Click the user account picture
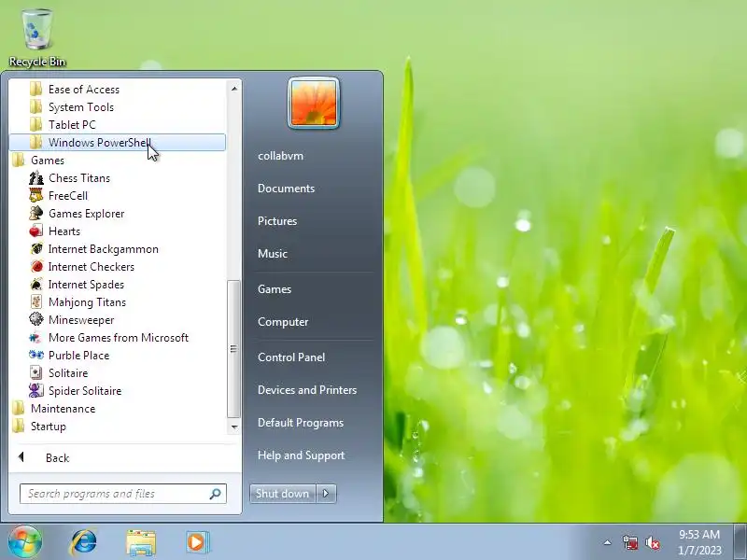This screenshot has height=560, width=747. pos(314,104)
